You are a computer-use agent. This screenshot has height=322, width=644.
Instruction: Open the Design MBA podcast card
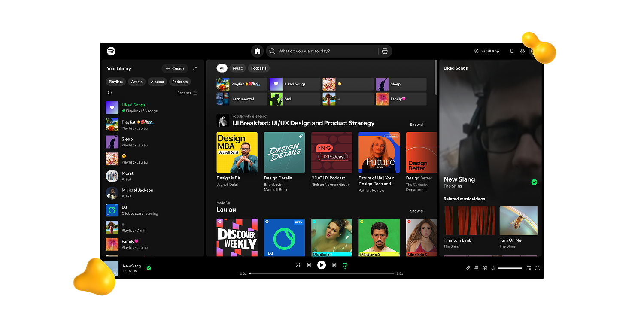237,160
